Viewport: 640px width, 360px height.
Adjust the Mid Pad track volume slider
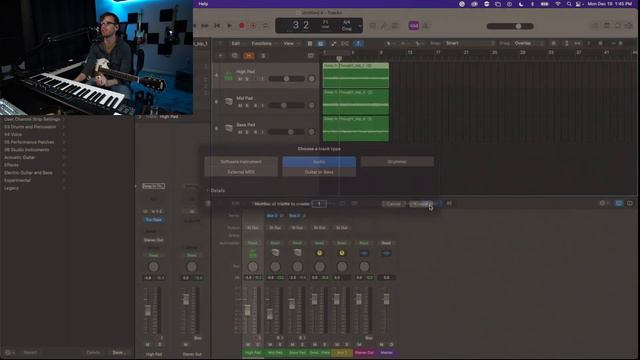click(287, 105)
